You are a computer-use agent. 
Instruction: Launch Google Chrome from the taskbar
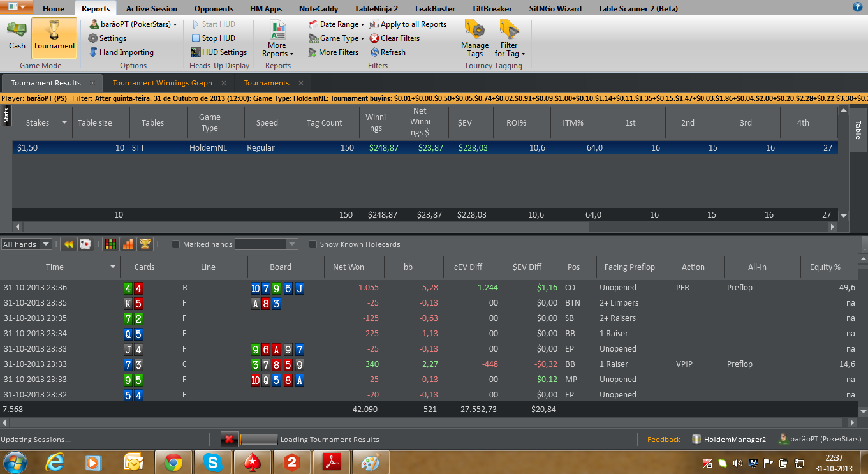173,463
